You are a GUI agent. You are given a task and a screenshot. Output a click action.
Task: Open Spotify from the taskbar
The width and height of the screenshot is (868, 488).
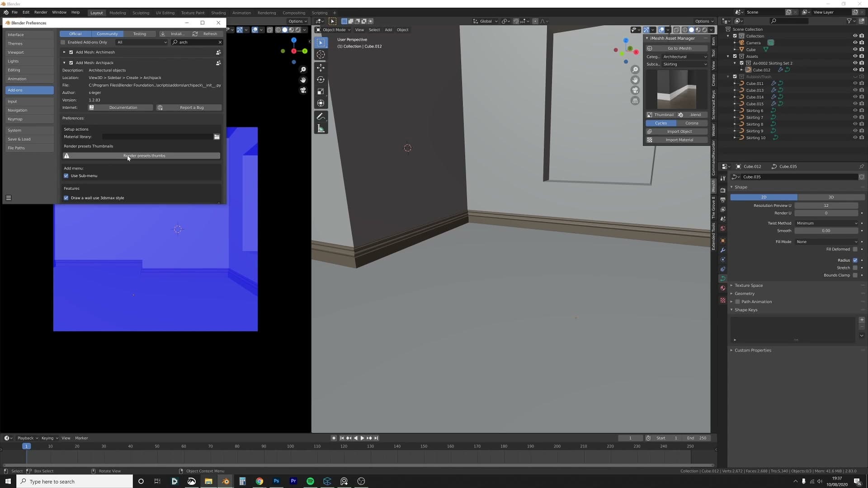310,481
